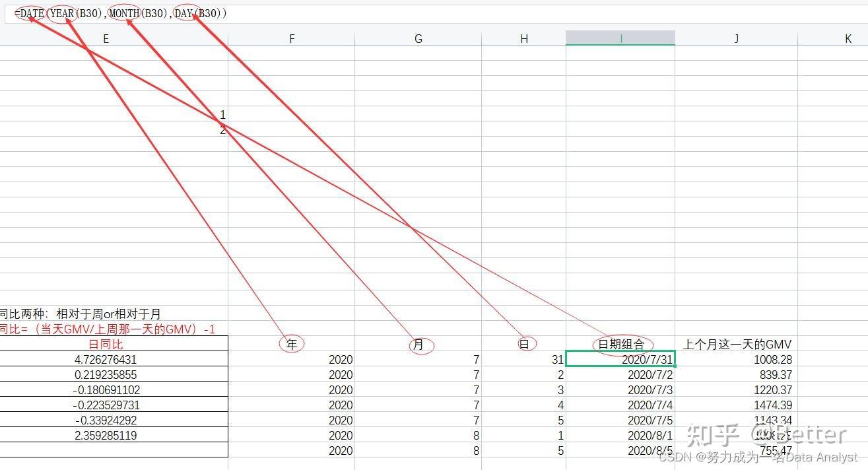Click the value 4.726276431
The width and height of the screenshot is (868, 470).
[106, 360]
